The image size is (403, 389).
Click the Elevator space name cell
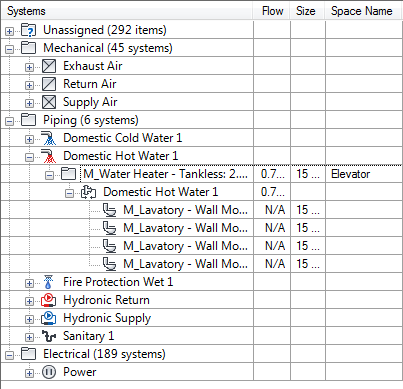(364, 174)
